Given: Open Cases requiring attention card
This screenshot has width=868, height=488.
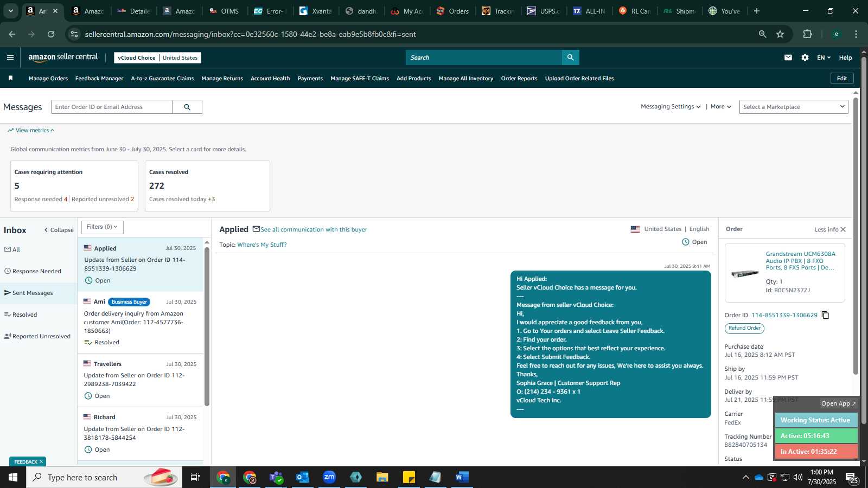Looking at the screenshot, I should tap(74, 186).
